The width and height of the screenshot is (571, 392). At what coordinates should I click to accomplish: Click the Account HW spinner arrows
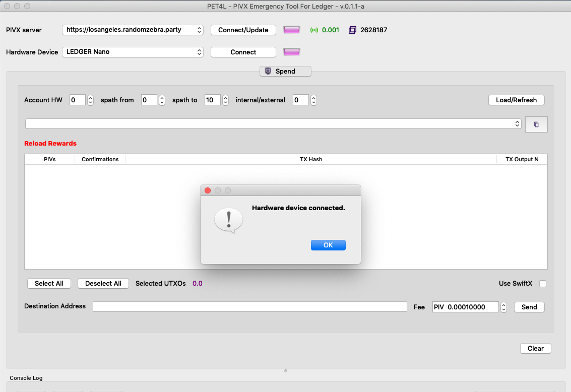[x=90, y=100]
